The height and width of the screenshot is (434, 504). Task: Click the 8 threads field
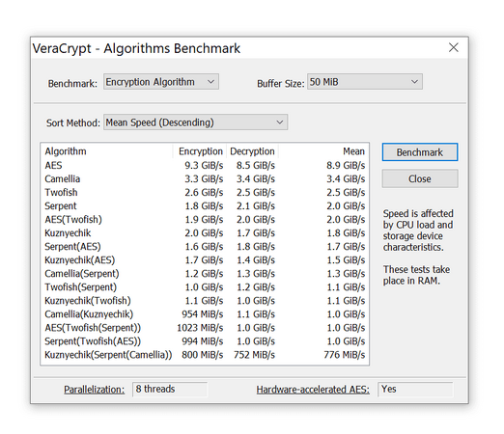170,389
